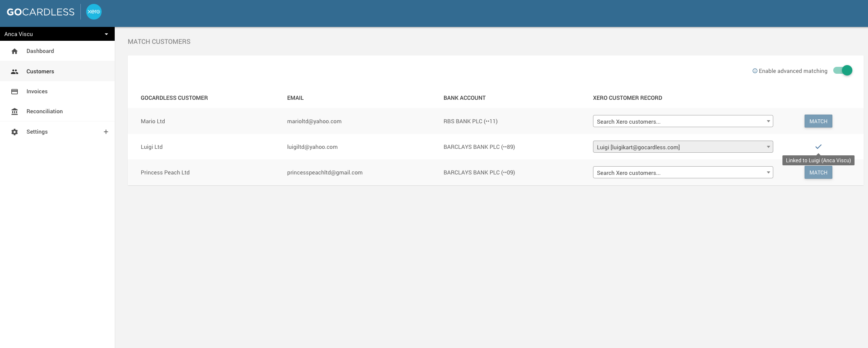Click the BANK ACCOUNT column header

click(464, 98)
